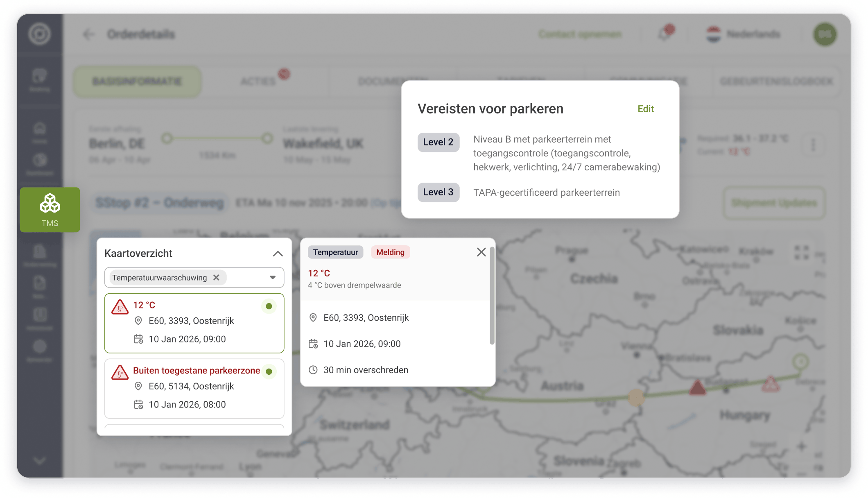This screenshot has height=498, width=868.
Task: Click the location pin icon in the popup
Action: point(313,318)
